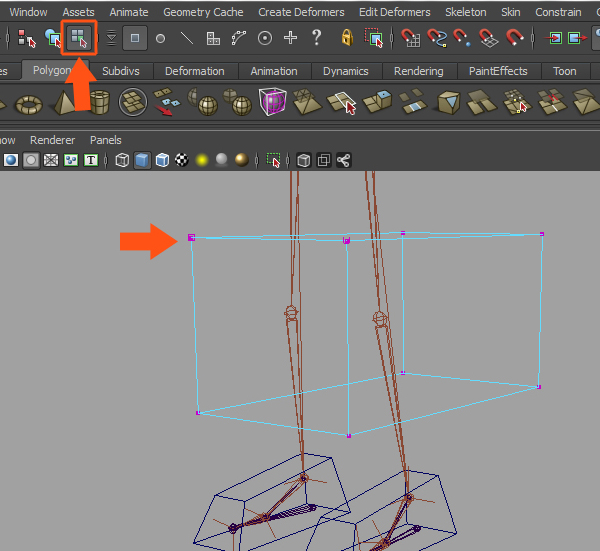
Task: Click the Insert Edge Loop red-marks icon
Action: point(552,102)
